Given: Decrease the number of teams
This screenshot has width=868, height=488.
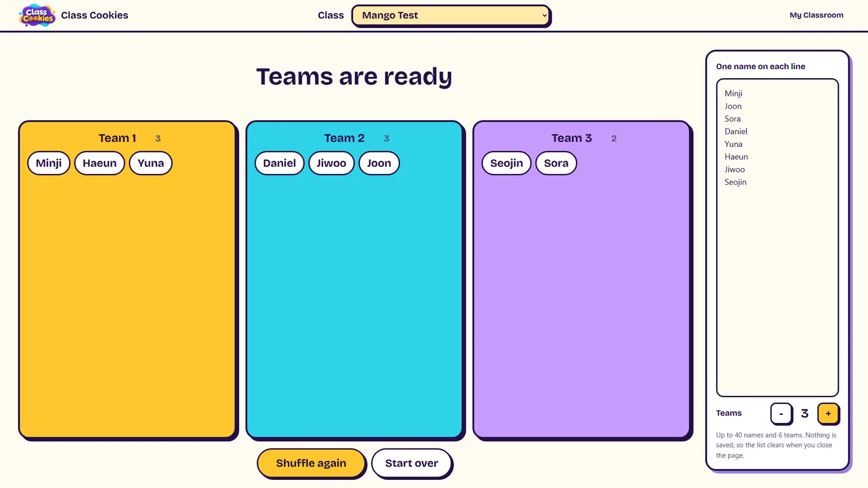Looking at the screenshot, I should tap(781, 414).
